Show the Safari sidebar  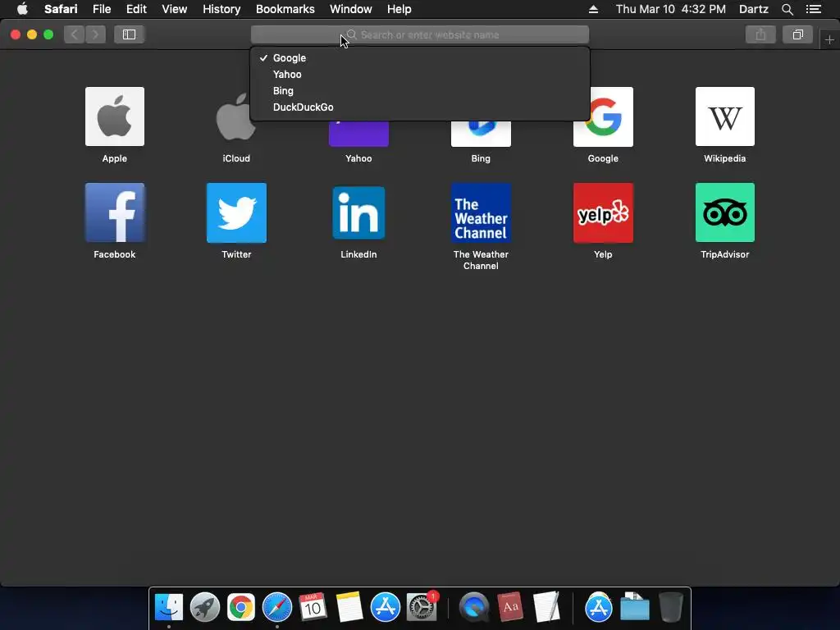coord(129,34)
